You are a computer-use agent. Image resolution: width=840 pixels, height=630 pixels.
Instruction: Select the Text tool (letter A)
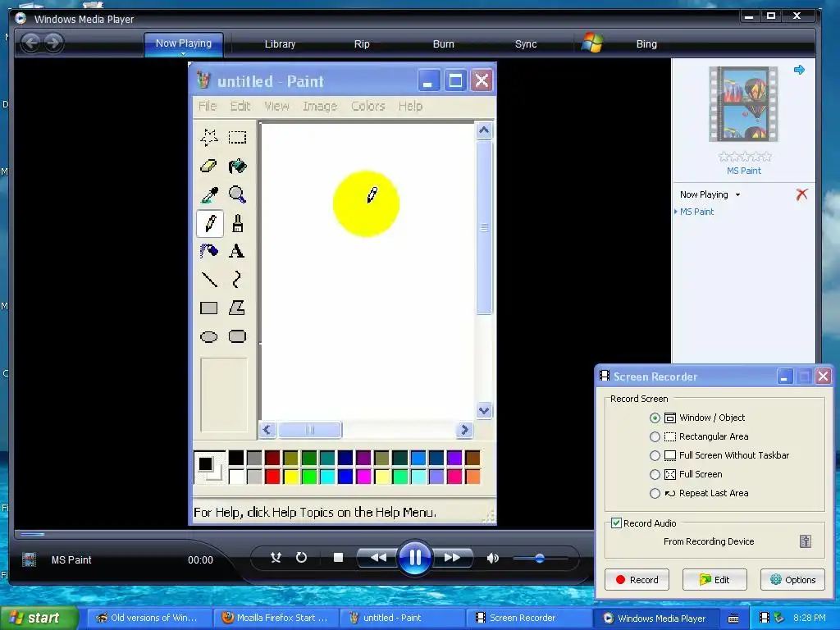(x=237, y=251)
